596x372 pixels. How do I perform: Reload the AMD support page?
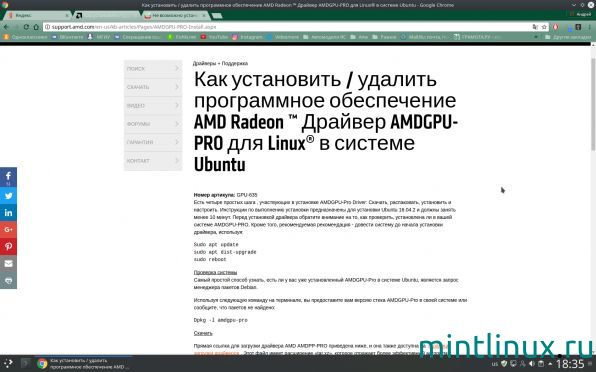point(26,27)
